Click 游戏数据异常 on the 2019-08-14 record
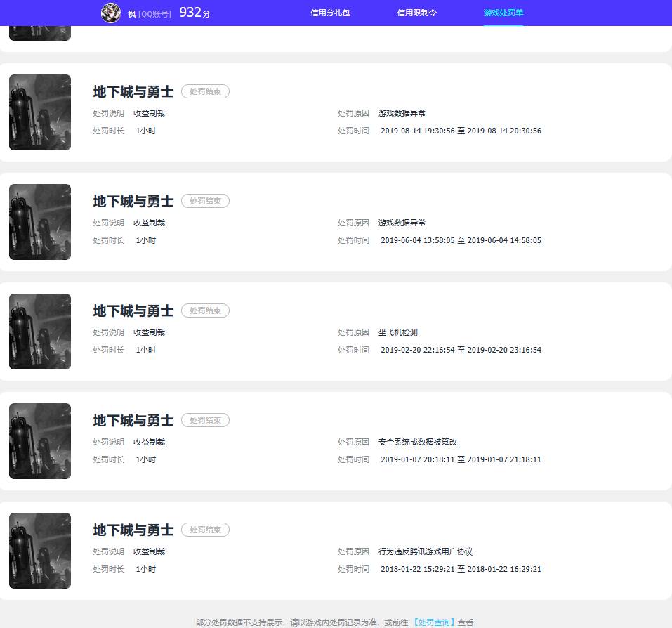The height and width of the screenshot is (628, 672). click(402, 113)
